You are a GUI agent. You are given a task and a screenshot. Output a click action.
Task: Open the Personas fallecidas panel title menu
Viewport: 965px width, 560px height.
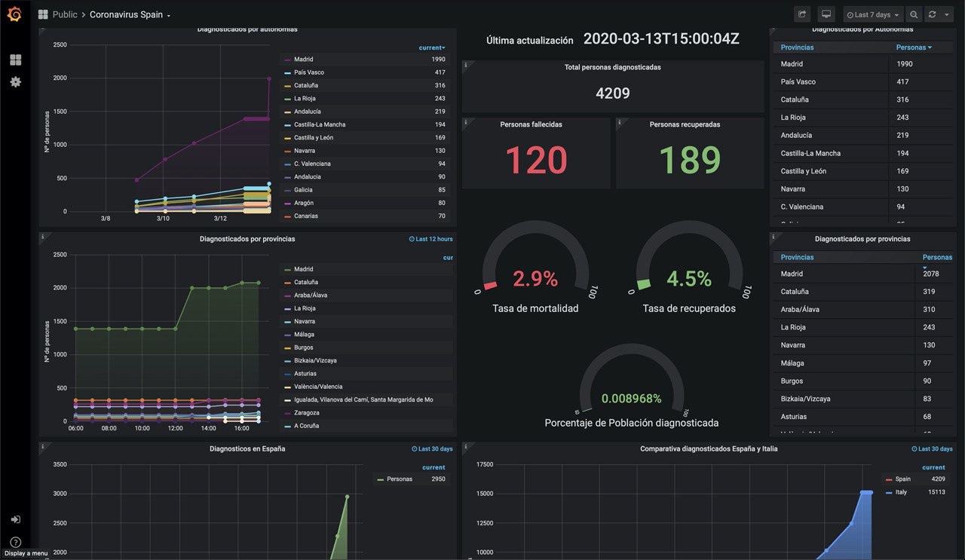point(531,124)
